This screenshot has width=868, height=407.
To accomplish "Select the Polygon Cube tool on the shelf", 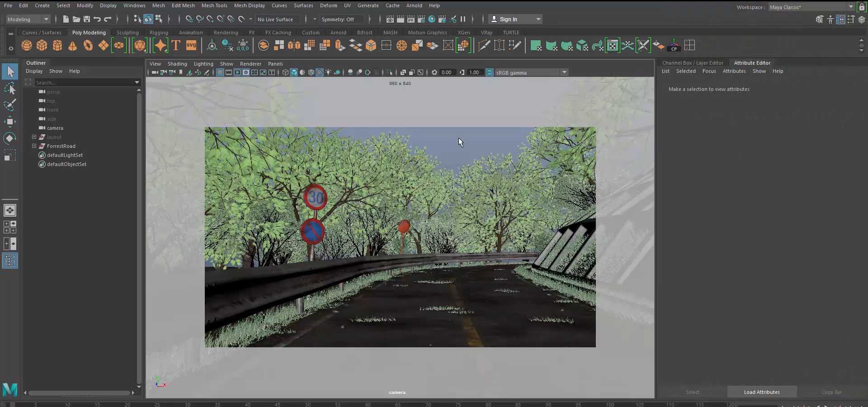I will pos(42,45).
